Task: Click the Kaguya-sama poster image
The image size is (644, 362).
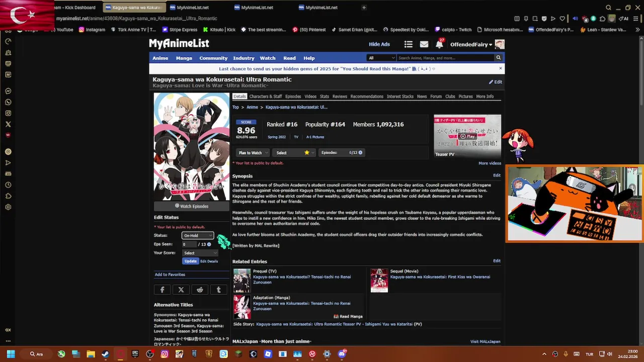Action: click(192, 146)
